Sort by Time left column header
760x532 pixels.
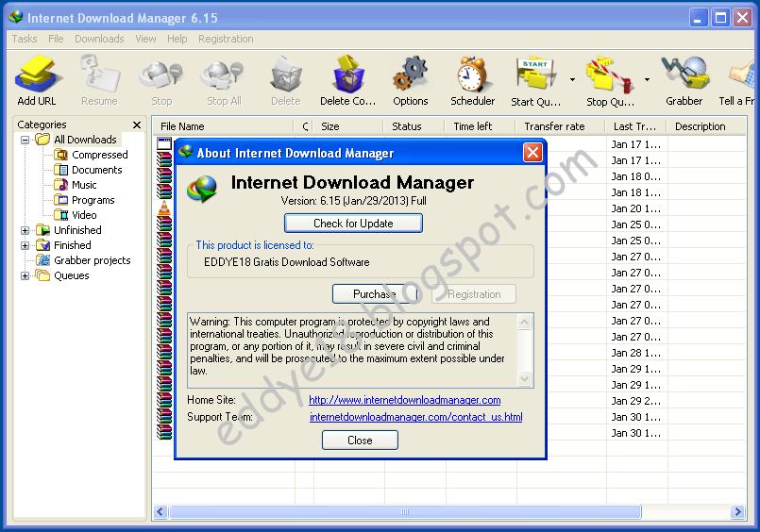tap(480, 126)
